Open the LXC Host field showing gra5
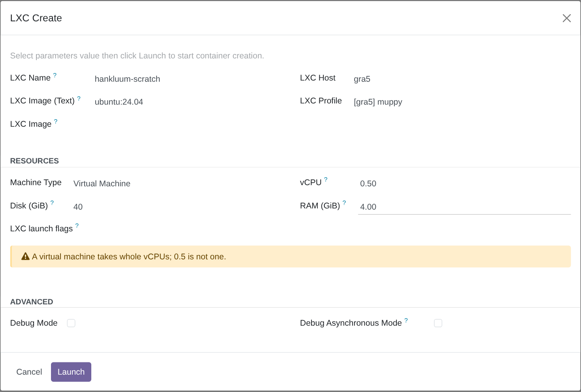This screenshot has width=581, height=392. 461,79
